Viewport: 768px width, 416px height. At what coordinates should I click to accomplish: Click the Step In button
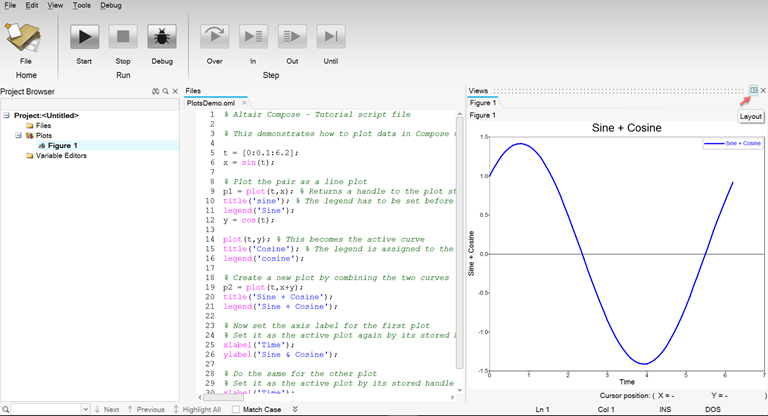pyautogui.click(x=253, y=37)
